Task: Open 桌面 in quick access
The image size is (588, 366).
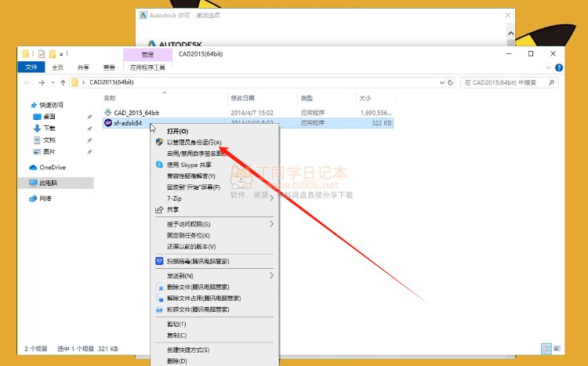Action: [x=45, y=117]
